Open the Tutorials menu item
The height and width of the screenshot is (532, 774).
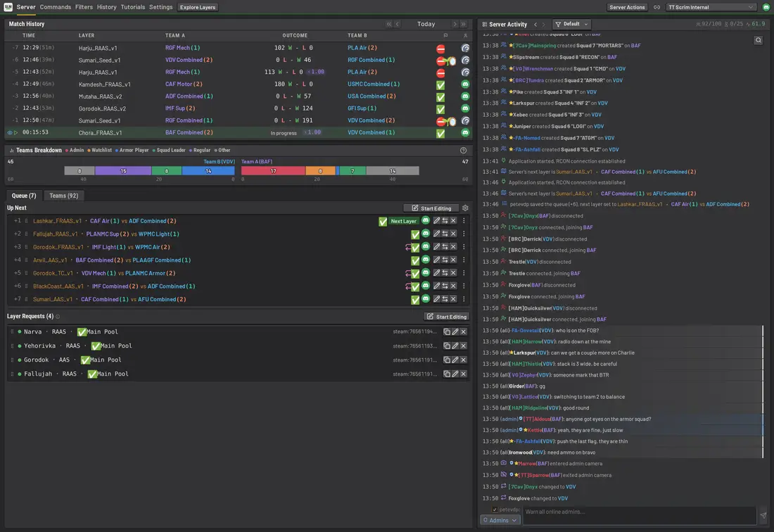[x=133, y=7]
